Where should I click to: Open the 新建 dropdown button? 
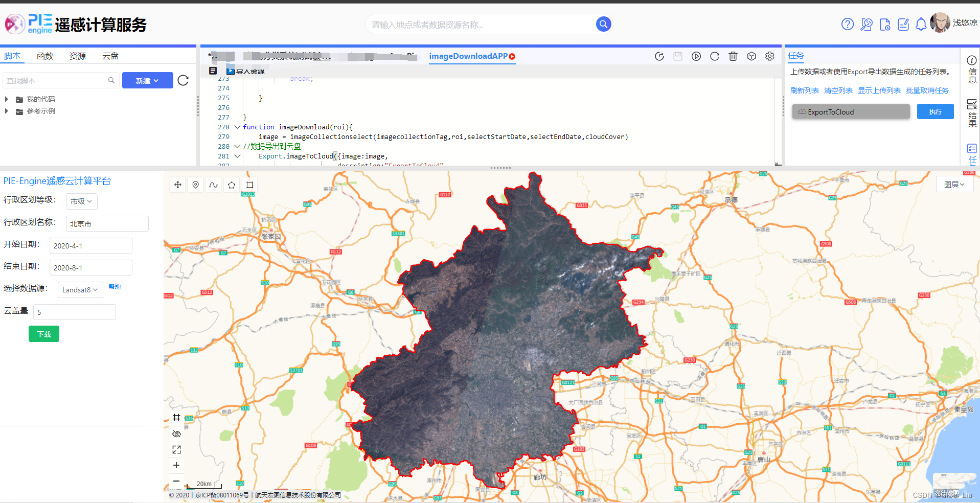(147, 80)
